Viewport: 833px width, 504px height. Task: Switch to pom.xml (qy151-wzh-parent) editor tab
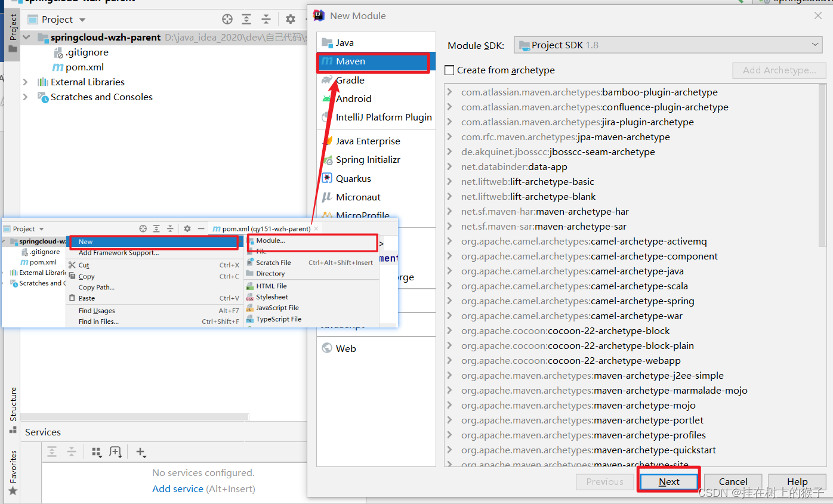click(266, 228)
